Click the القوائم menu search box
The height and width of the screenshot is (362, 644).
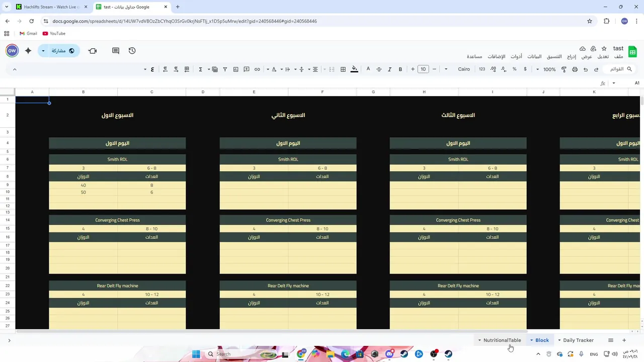click(x=620, y=69)
